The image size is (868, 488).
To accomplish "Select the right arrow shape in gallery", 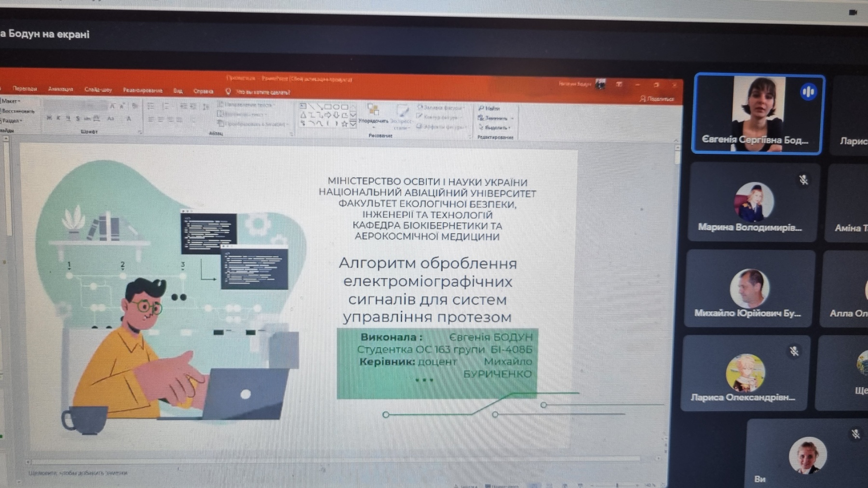I will coord(328,115).
